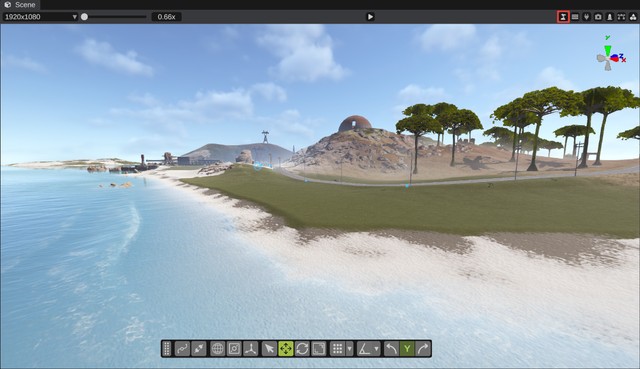
Task: Select the green move tool
Action: (x=286, y=349)
